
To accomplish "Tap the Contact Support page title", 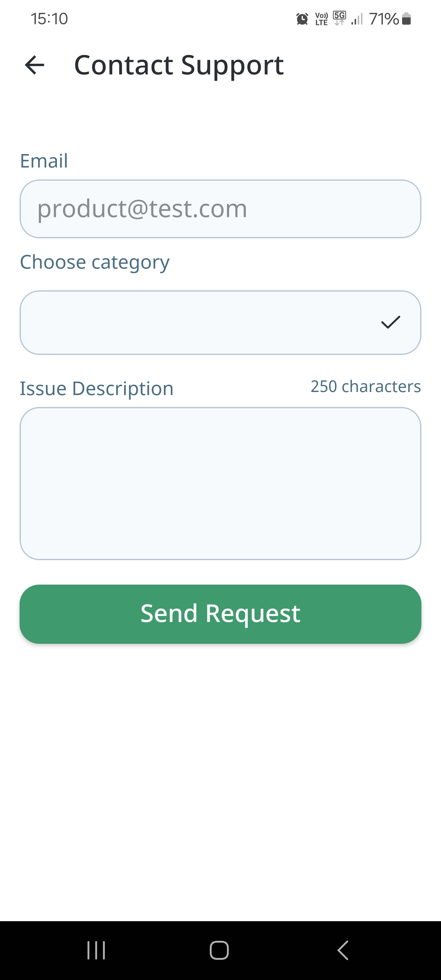I will tap(179, 65).
